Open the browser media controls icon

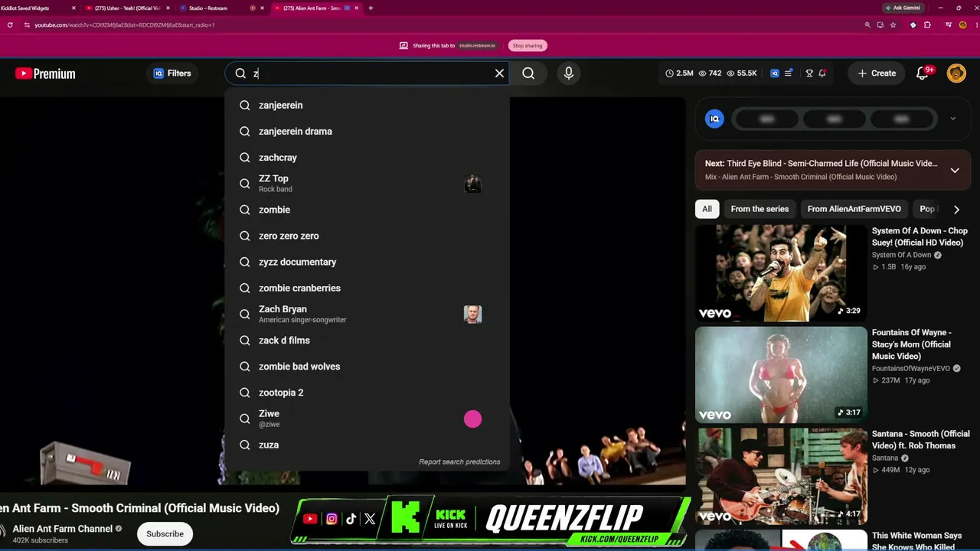point(949,24)
